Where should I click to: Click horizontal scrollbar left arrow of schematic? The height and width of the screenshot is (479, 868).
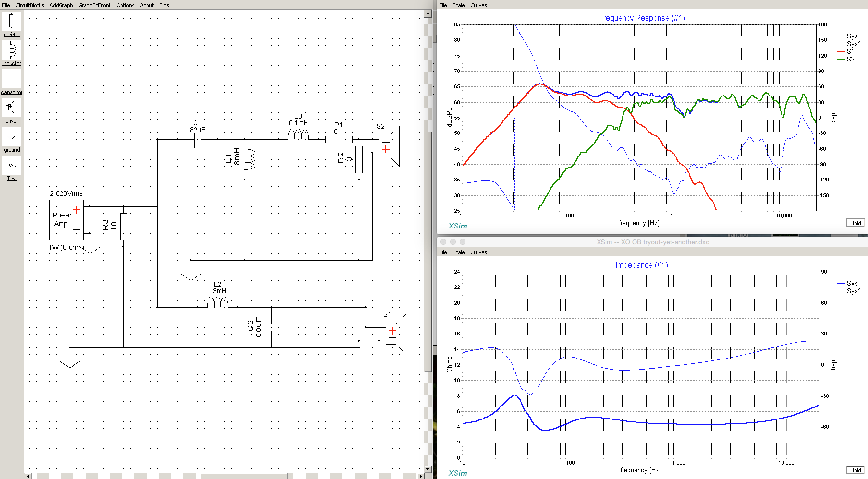(28, 476)
